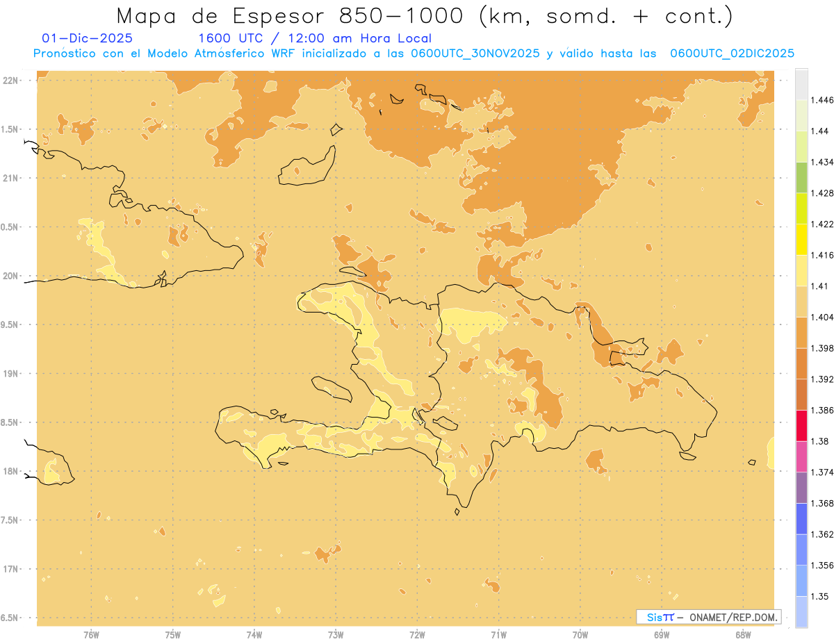Pick the blue swatch between 1.362 and 1.368

[801, 519]
